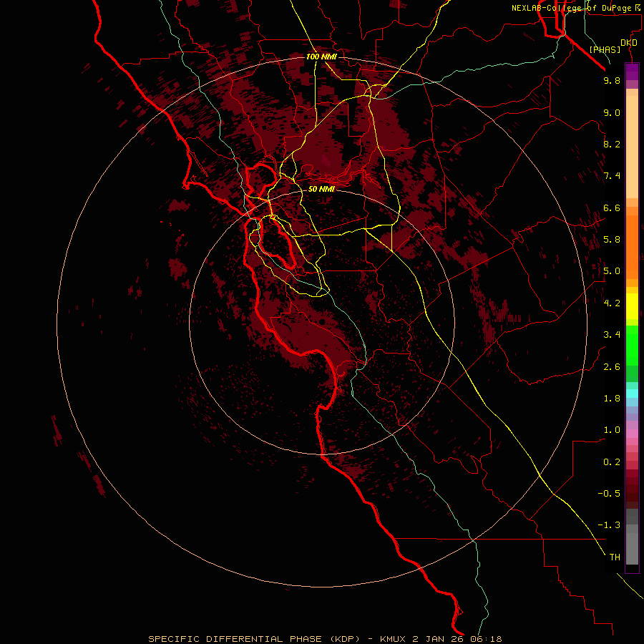
Task: Click the "2 JAN 26" date text
Action: coord(438,639)
